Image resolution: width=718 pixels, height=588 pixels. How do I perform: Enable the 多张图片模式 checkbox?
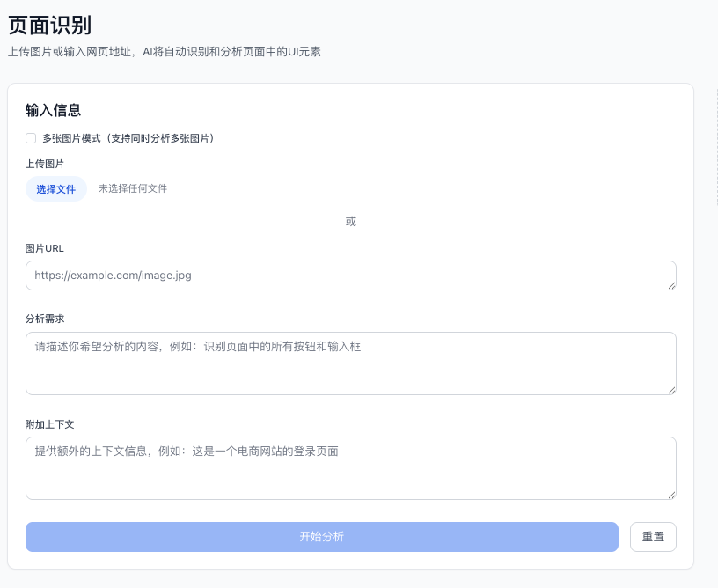[30, 138]
